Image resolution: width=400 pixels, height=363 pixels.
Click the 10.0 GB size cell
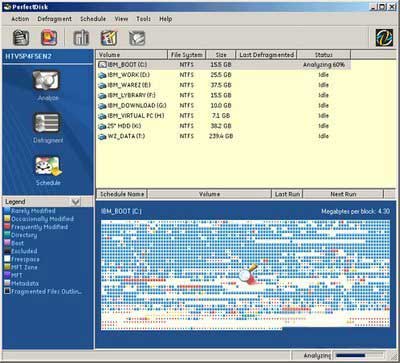(x=221, y=106)
